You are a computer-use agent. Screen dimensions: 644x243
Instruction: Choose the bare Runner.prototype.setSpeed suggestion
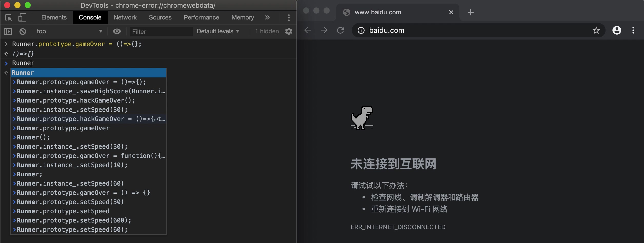click(88, 211)
